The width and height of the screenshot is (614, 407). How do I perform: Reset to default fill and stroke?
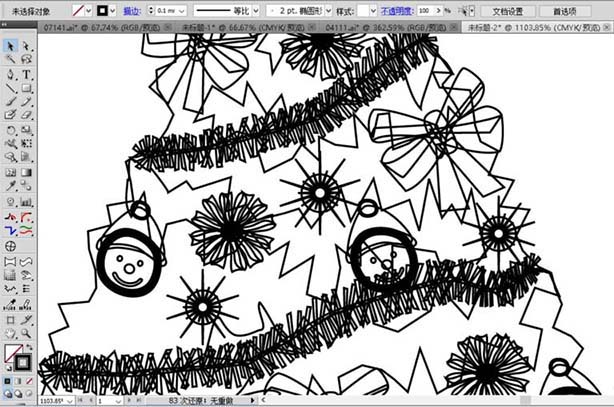pyautogui.click(x=7, y=368)
